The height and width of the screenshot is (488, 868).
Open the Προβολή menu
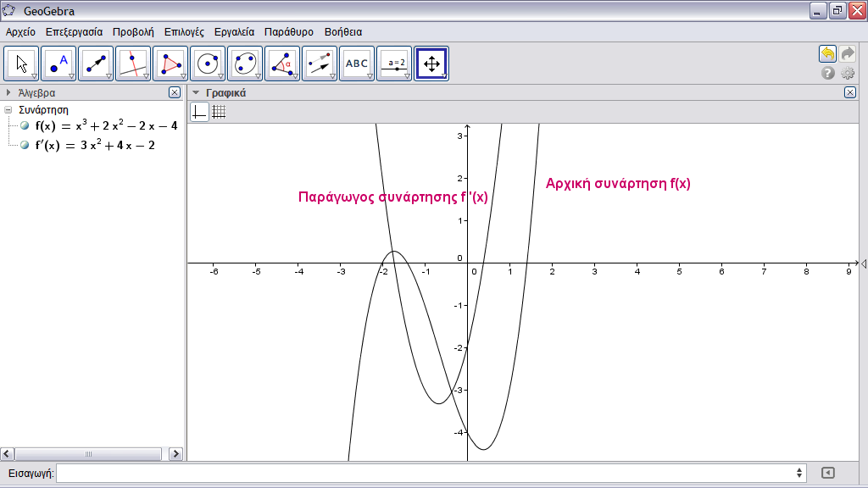133,32
